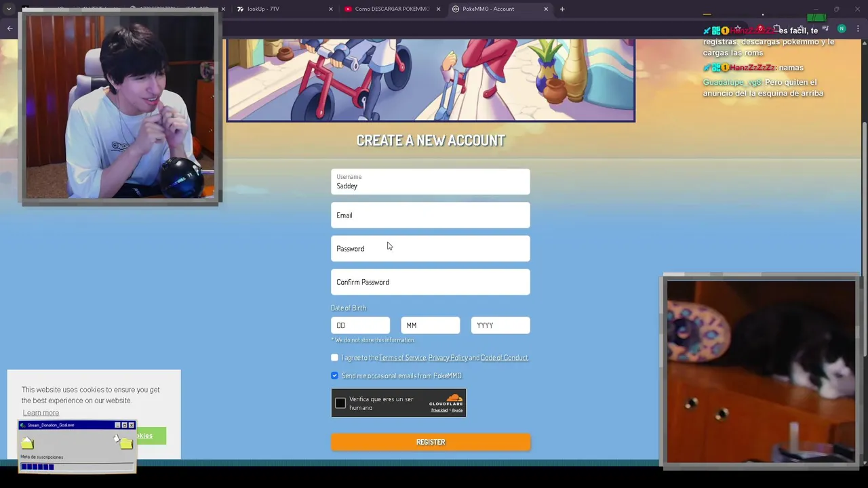The width and height of the screenshot is (868, 488).
Task: Open the Learn more cookies link
Action: pos(41,413)
